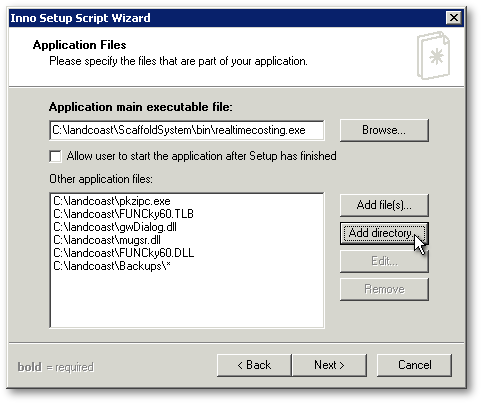The width and height of the screenshot is (481, 403).
Task: Click empty area of Other application files list
Action: click(187, 300)
